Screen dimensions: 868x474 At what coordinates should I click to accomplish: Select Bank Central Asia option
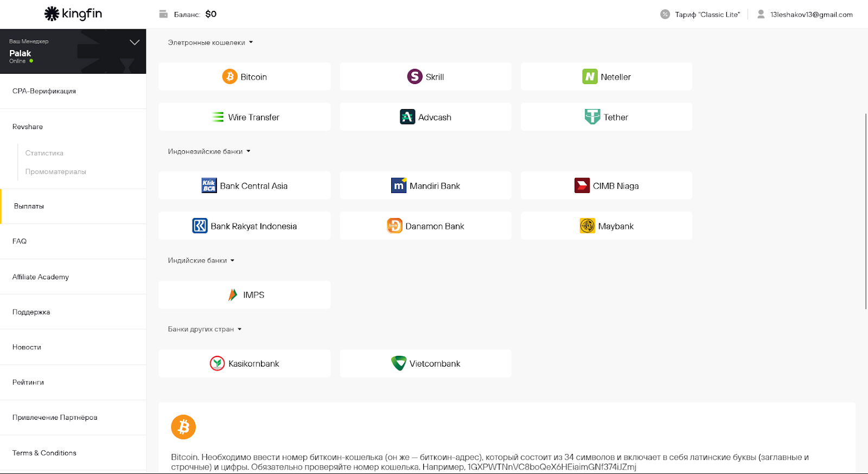click(245, 185)
